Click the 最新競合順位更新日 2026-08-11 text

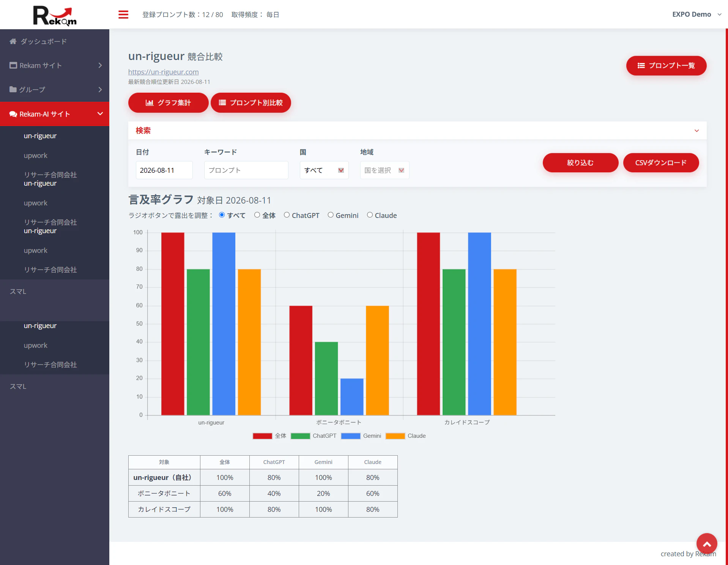[169, 82]
